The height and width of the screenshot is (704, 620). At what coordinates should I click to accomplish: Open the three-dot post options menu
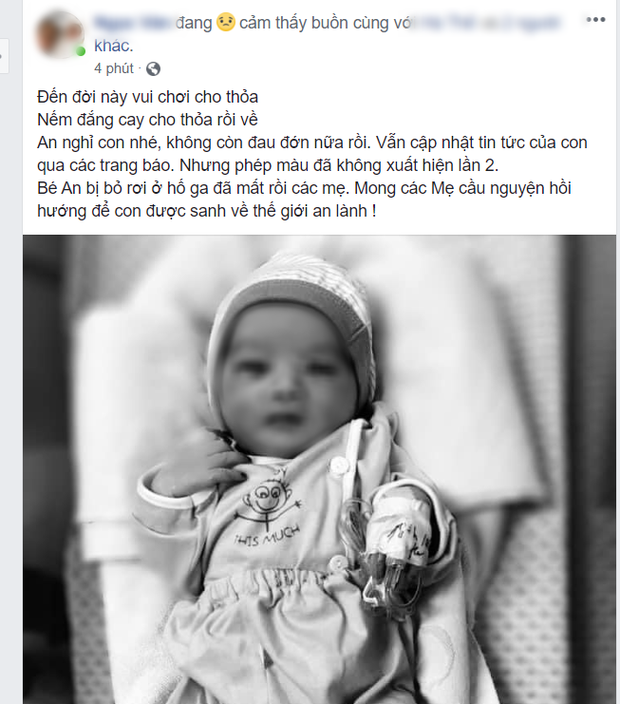point(595,20)
